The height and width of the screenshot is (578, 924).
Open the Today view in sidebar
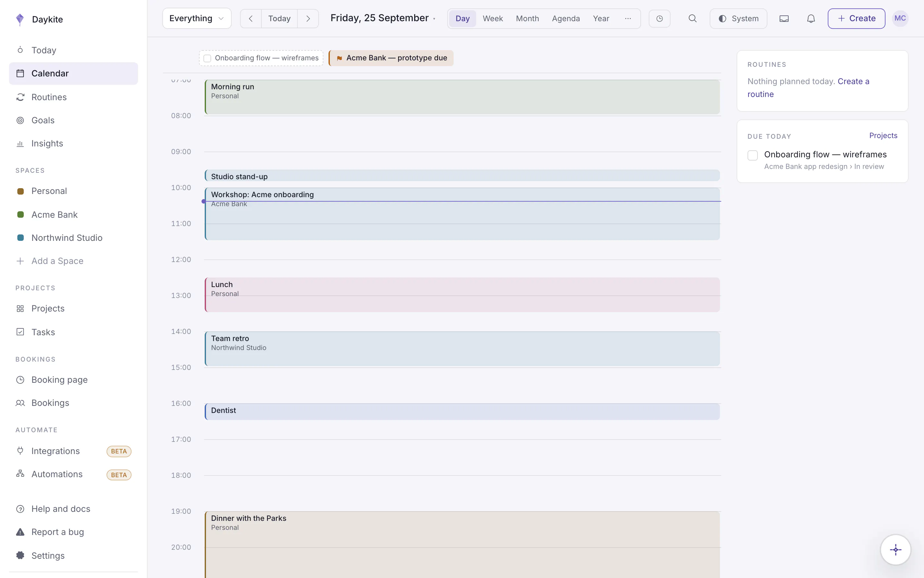[x=73, y=50]
